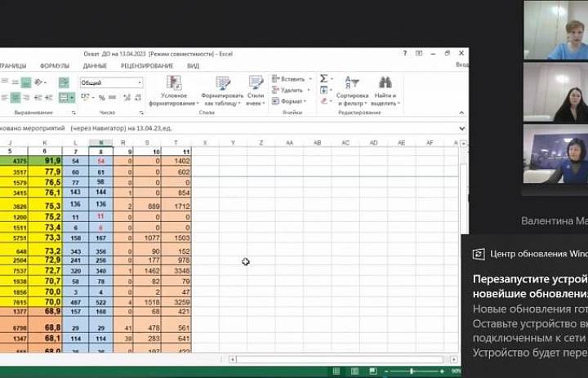588x378 pixels.
Task: Increase cell indent
Action: [x=48, y=97]
